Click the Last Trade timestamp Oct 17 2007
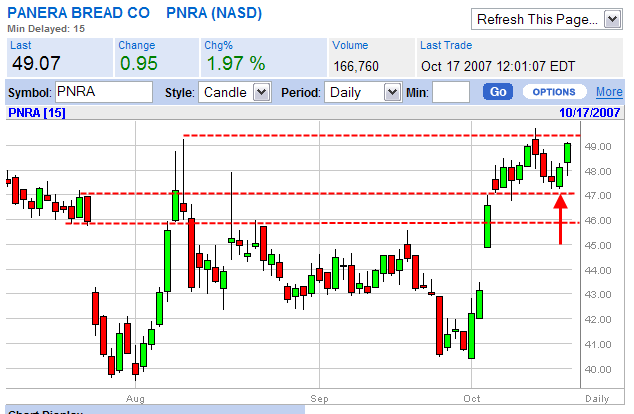 point(498,66)
